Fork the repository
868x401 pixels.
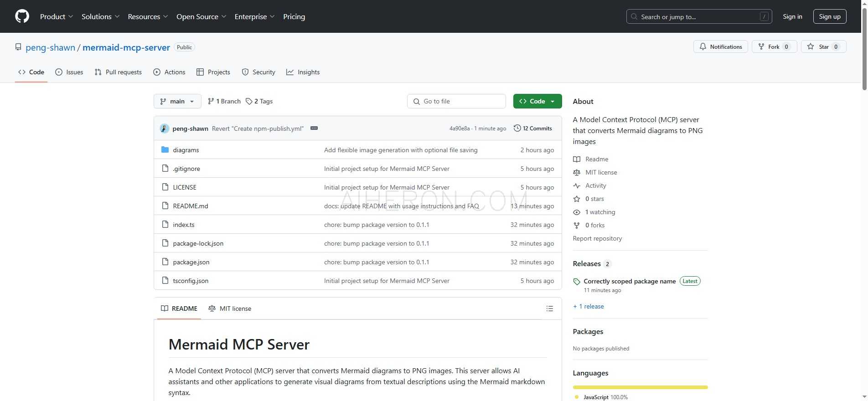774,46
